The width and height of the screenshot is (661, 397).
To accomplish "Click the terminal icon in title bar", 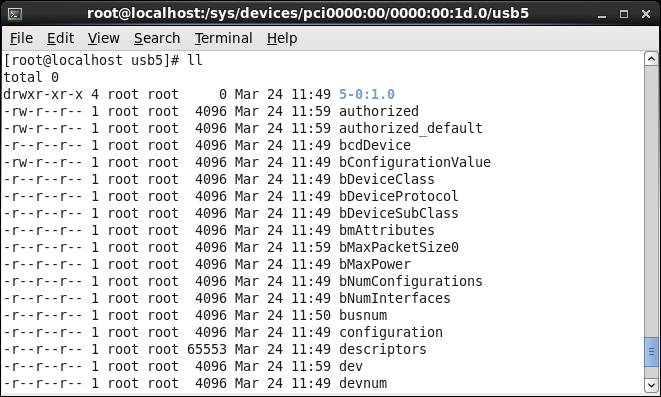I will click(15, 14).
